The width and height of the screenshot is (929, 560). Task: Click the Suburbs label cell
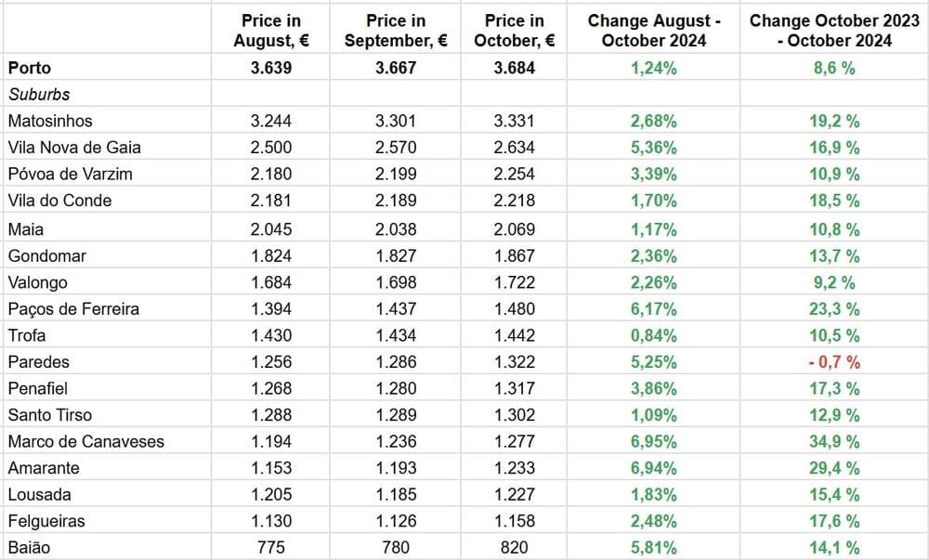click(39, 94)
